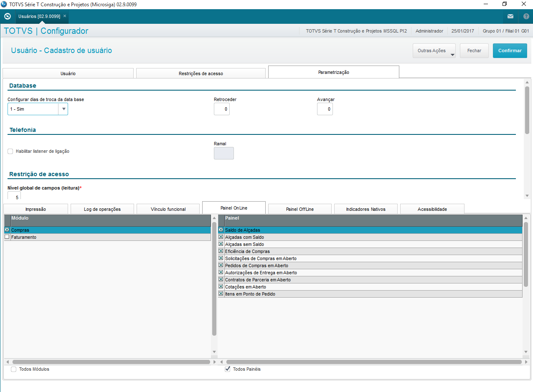Click the panel list scroll down arrow

point(526,352)
